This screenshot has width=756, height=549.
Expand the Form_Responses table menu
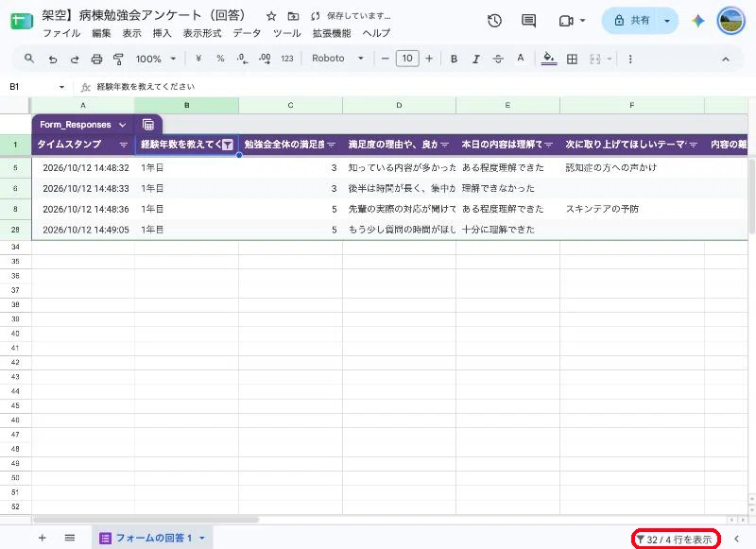123,125
